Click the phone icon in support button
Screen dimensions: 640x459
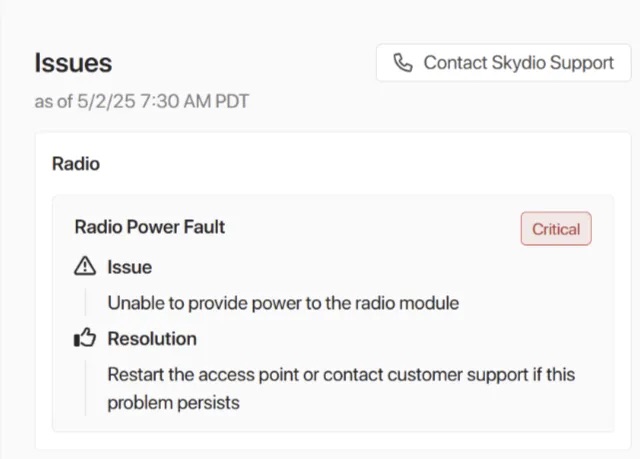(403, 63)
